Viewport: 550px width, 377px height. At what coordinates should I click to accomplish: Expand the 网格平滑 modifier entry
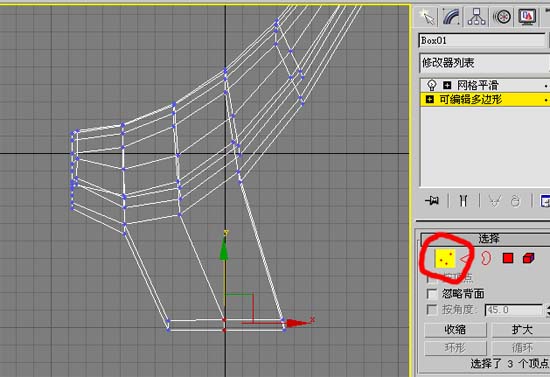pos(447,85)
